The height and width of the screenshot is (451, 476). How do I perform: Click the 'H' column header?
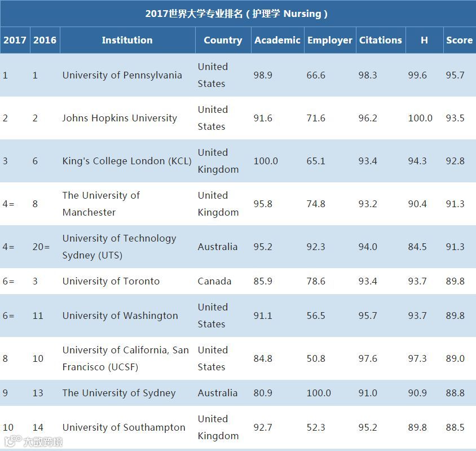point(424,40)
